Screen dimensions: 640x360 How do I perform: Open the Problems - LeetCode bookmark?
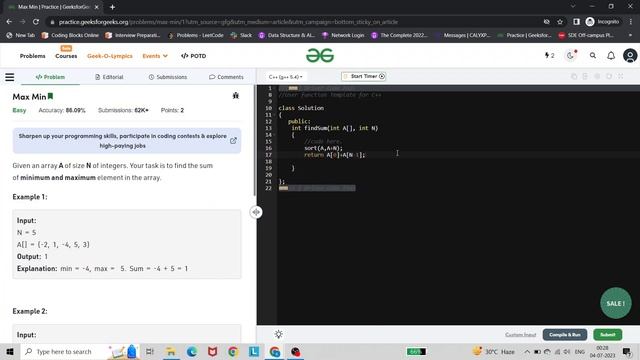pos(196,36)
